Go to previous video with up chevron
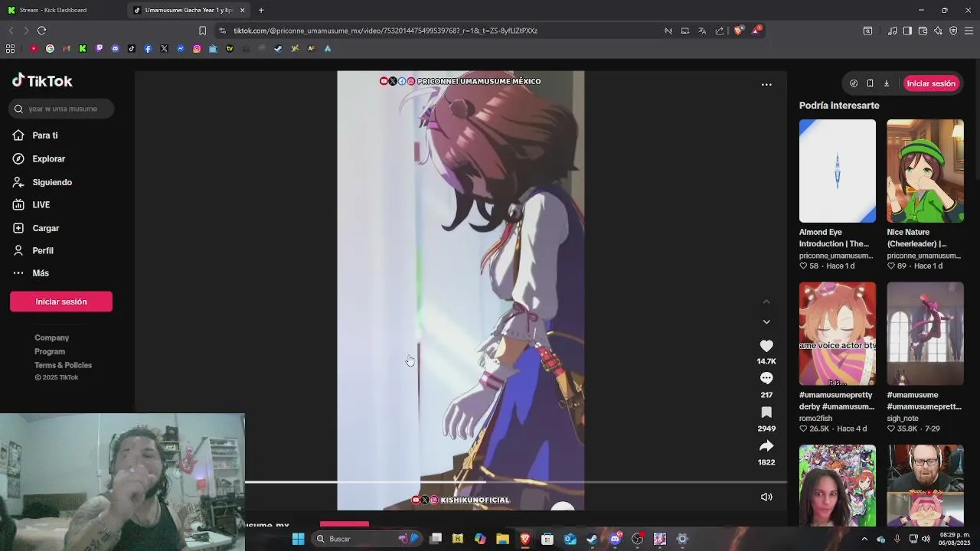 766,302
